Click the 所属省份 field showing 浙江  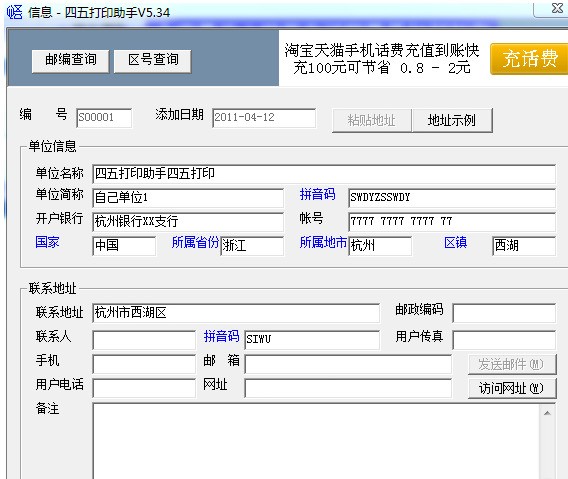pos(252,246)
